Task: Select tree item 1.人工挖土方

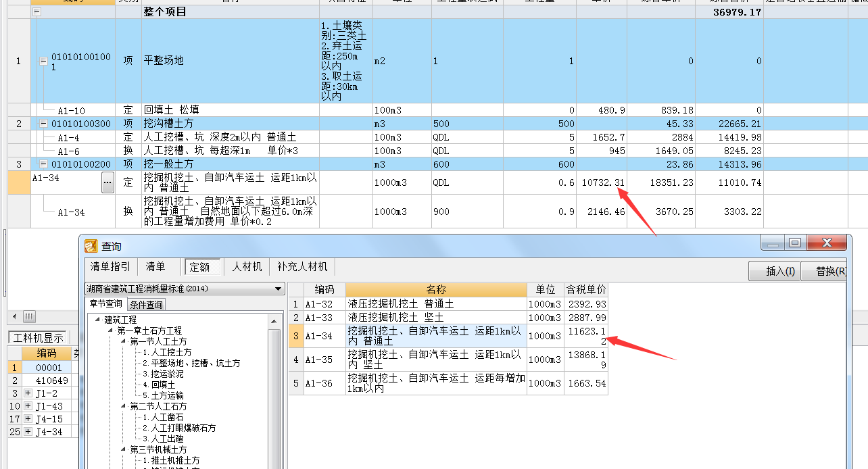Action: coord(167,352)
